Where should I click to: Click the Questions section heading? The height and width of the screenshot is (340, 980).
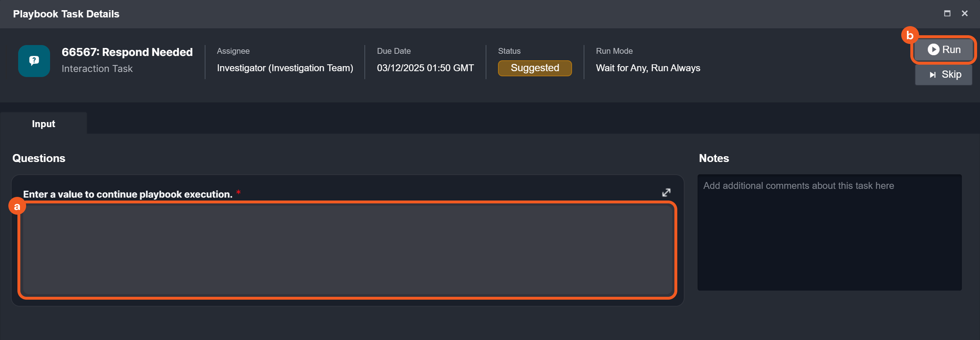pos(39,158)
